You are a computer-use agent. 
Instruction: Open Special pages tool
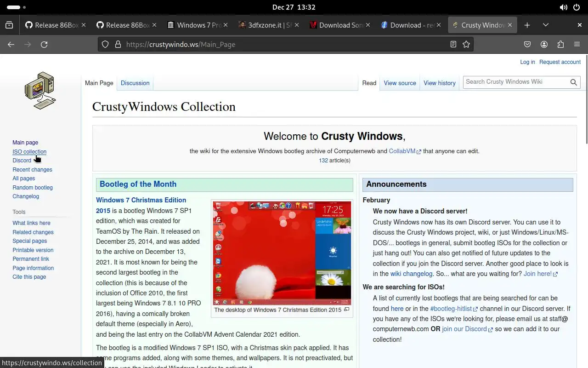tap(30, 241)
